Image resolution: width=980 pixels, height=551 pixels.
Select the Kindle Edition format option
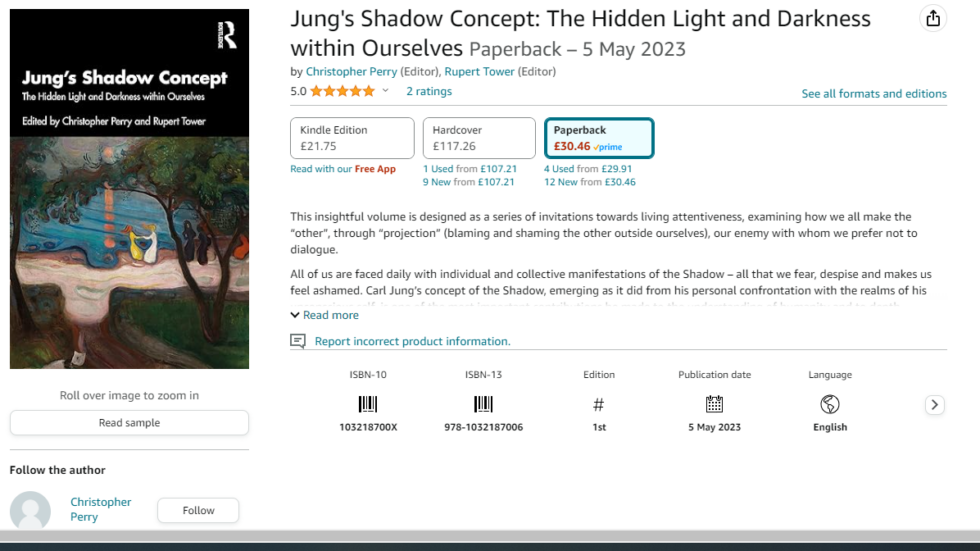tap(352, 138)
